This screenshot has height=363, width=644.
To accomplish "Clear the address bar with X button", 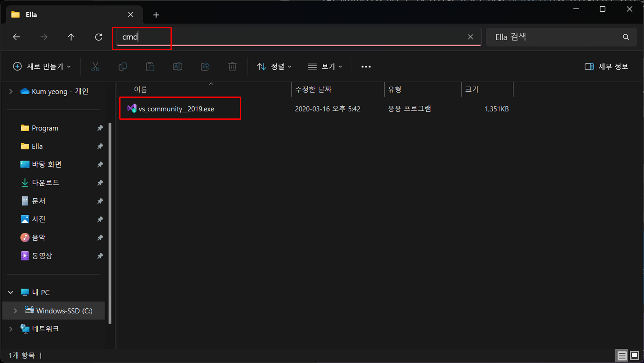I will coord(470,37).
